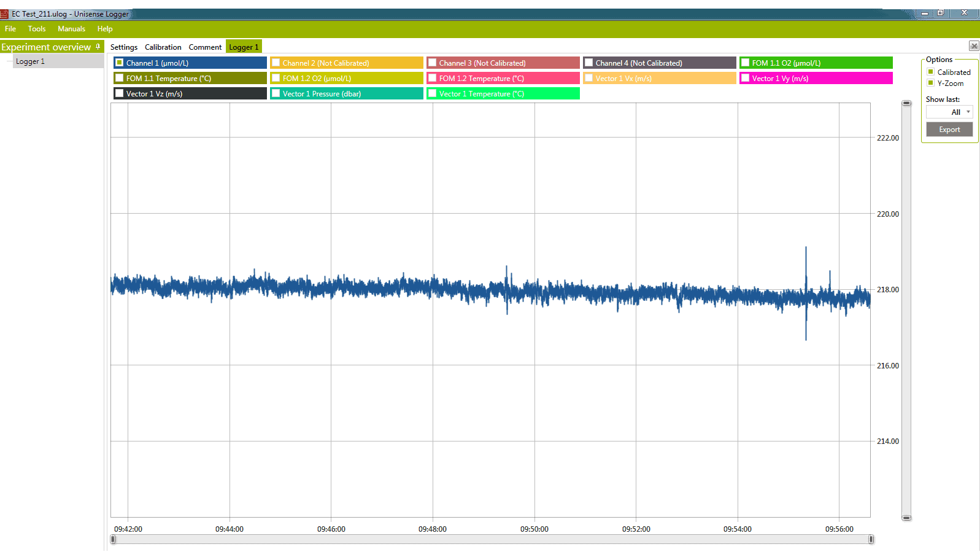Click top handle of vertical zoom slider
This screenshot has width=980, height=560.
tap(906, 103)
